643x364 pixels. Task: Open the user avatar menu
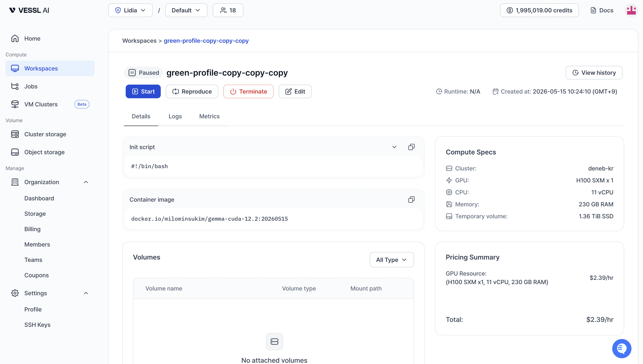pyautogui.click(x=631, y=10)
